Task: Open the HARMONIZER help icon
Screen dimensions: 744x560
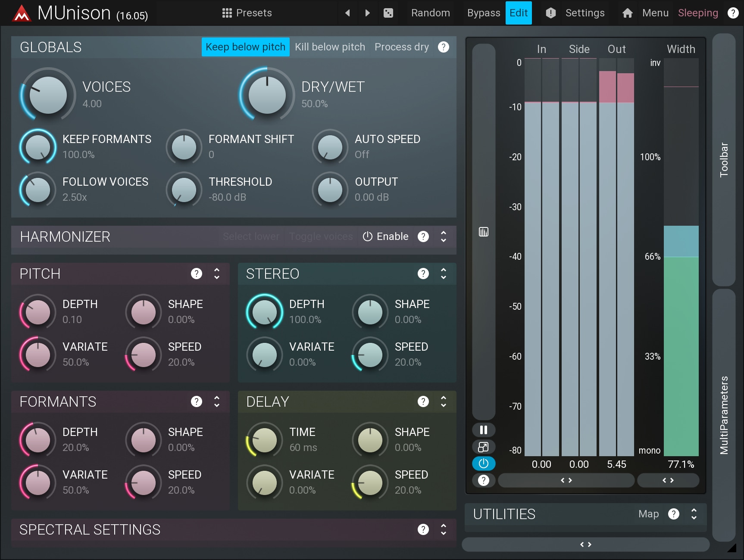Action: [423, 236]
